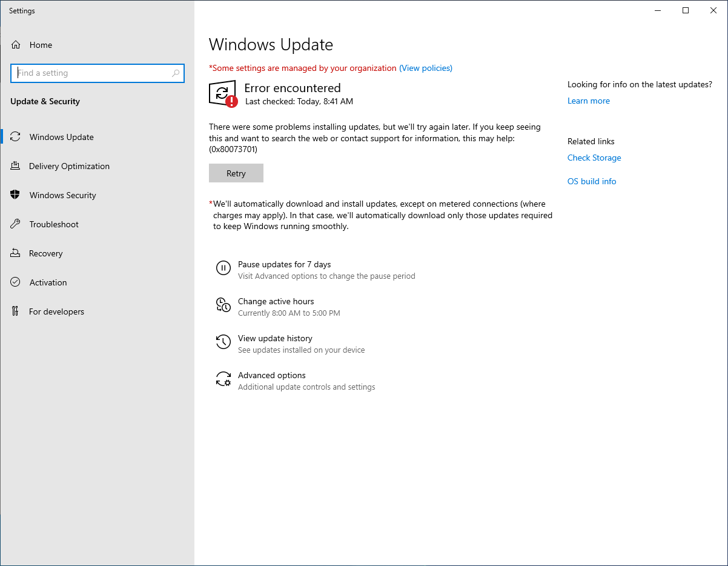
Task: Open For developers settings
Action: point(97,311)
